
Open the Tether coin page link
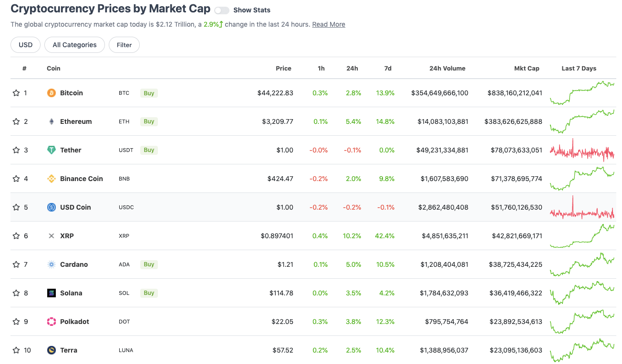(x=71, y=150)
